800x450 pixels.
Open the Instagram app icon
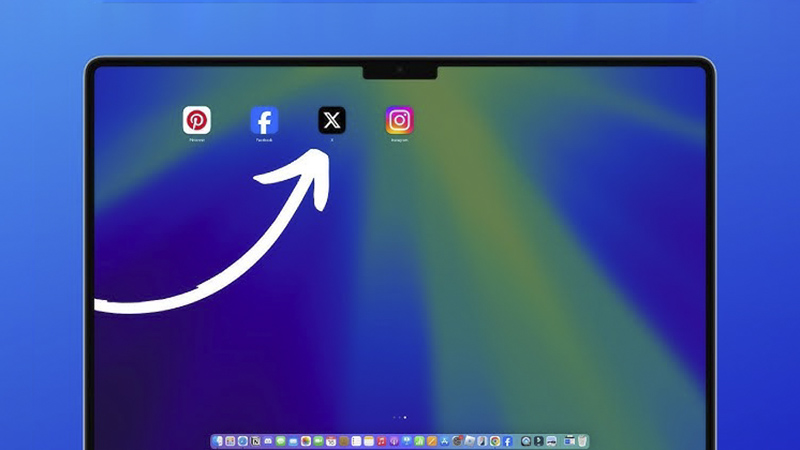pos(399,120)
